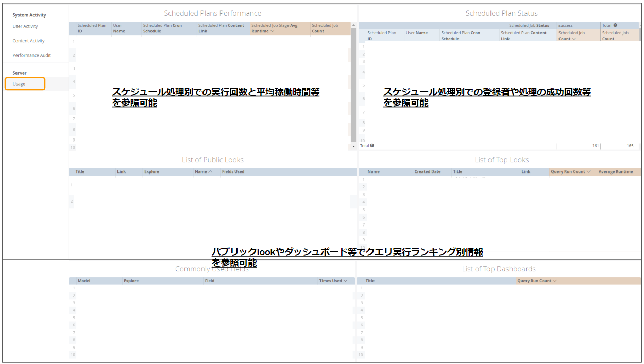
Task: Click the User Name header in Scheduled Plan Status
Action: point(418,33)
